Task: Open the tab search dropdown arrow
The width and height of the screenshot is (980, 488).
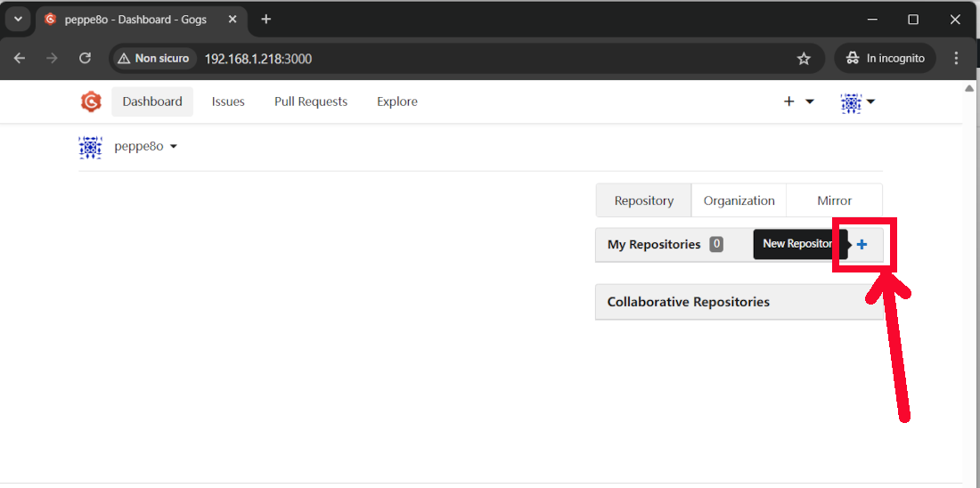Action: pos(18,20)
